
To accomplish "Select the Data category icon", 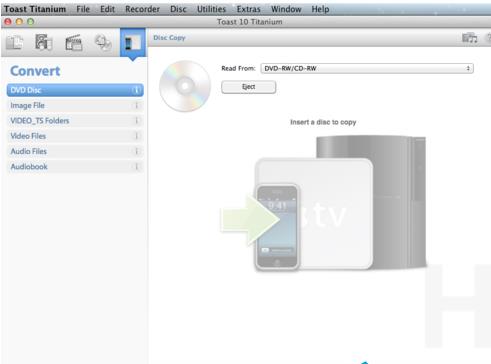I will tap(15, 43).
